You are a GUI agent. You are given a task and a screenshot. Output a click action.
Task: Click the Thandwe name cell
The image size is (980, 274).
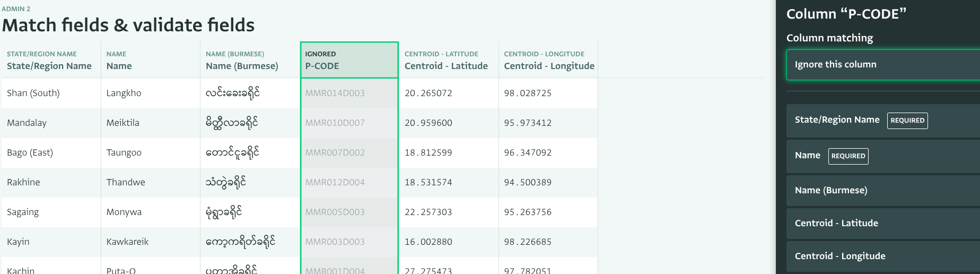coord(151,183)
